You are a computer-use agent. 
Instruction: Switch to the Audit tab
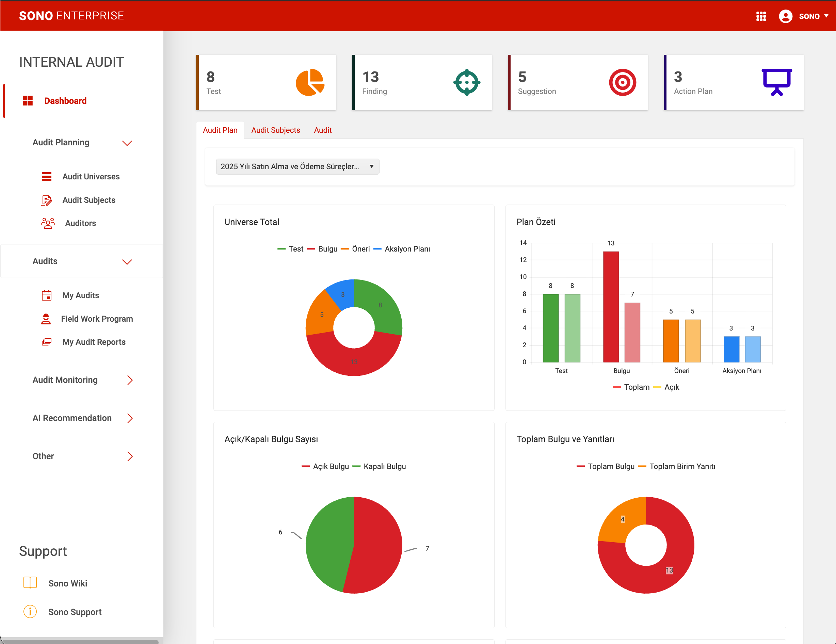322,130
